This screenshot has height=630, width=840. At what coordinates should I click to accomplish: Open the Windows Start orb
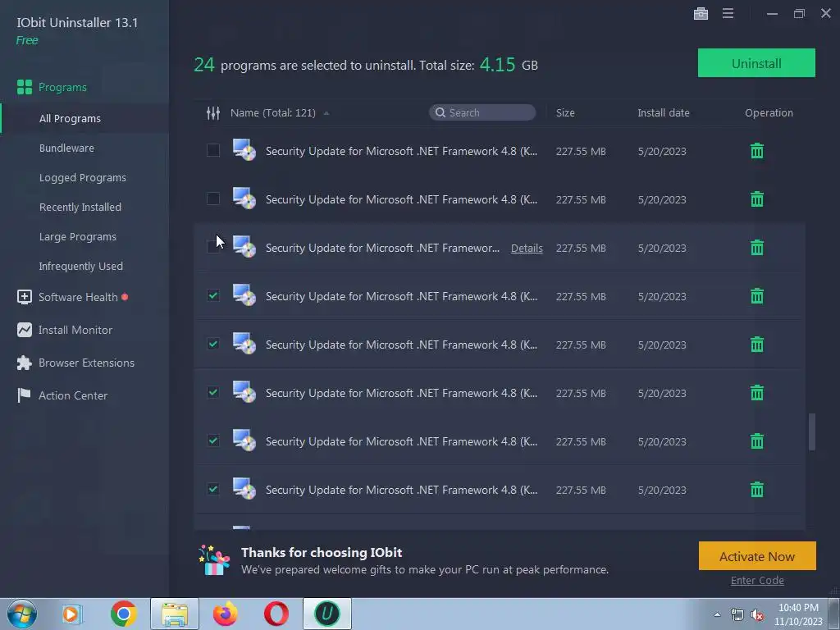click(22, 614)
